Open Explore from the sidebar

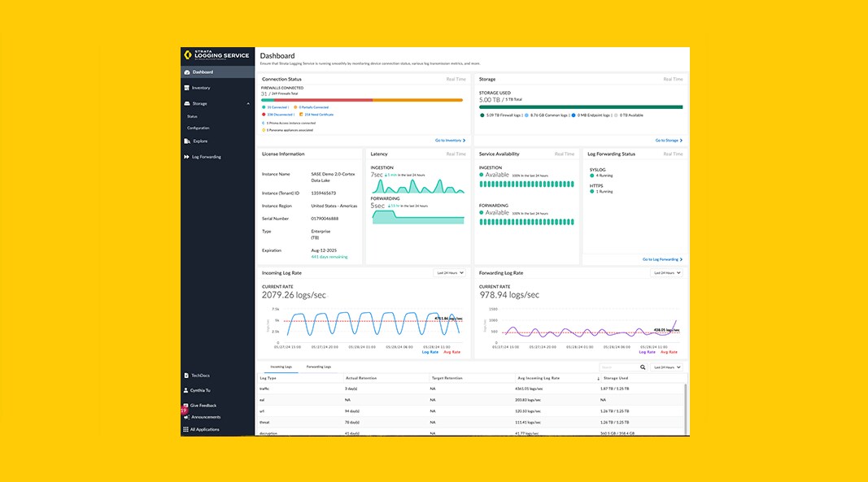click(199, 141)
